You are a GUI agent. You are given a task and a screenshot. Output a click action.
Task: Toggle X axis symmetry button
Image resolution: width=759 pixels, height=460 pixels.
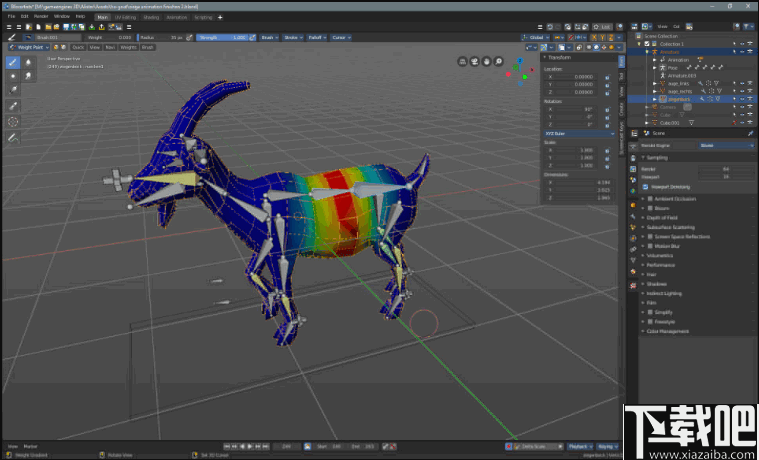point(594,37)
